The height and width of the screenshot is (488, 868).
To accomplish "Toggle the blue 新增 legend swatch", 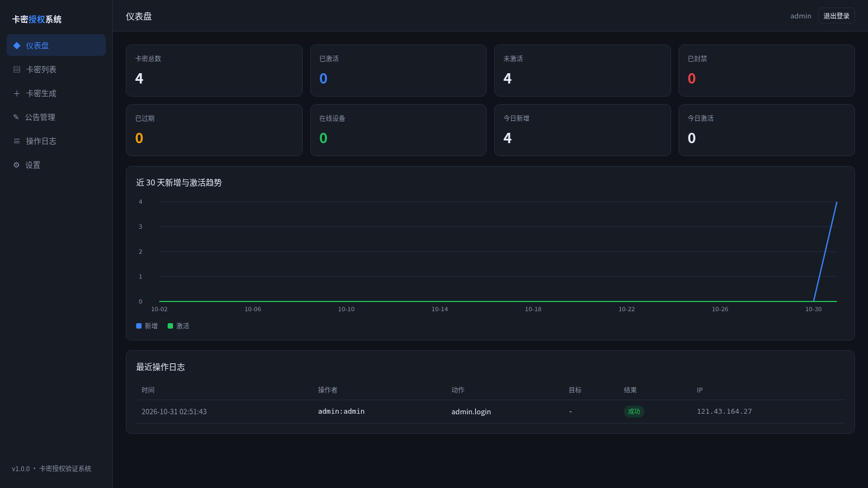I will click(139, 326).
